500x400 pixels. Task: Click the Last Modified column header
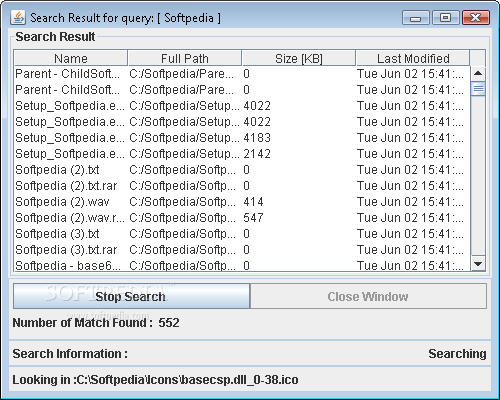413,58
